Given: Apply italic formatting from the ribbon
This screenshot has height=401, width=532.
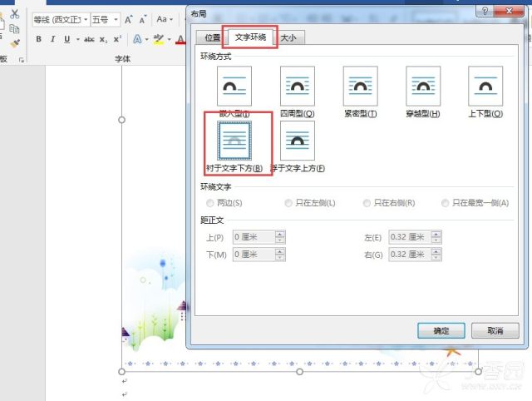Looking at the screenshot, I should (x=52, y=39).
